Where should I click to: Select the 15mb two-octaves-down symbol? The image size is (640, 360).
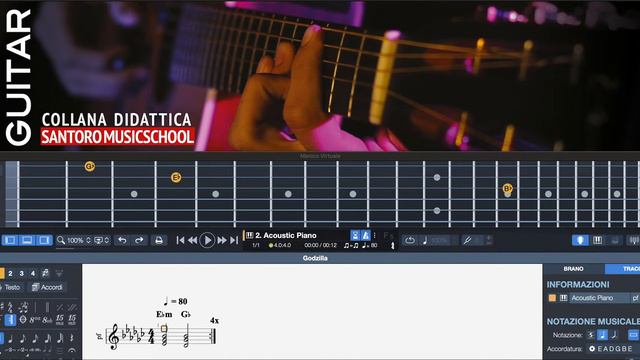pyautogui.click(x=72, y=319)
